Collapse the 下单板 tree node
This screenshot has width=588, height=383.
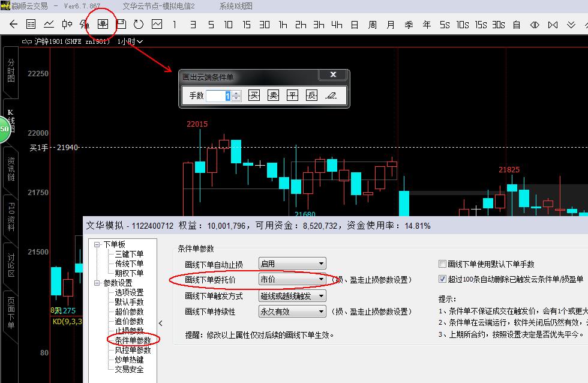tap(97, 244)
